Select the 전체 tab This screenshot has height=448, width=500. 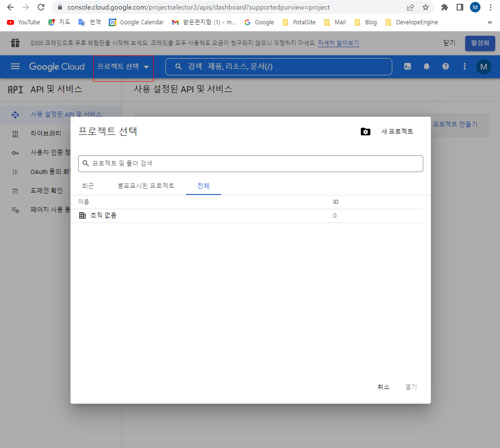coord(204,186)
